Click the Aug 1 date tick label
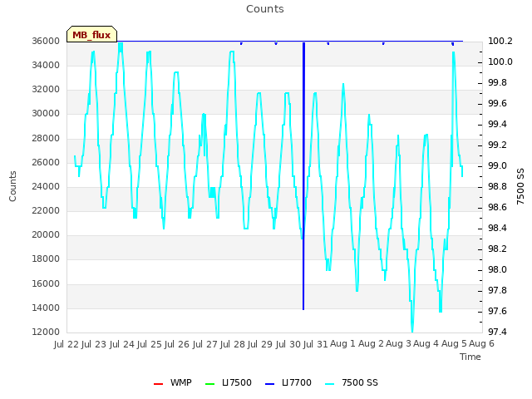532x399 pixels. (342, 344)
